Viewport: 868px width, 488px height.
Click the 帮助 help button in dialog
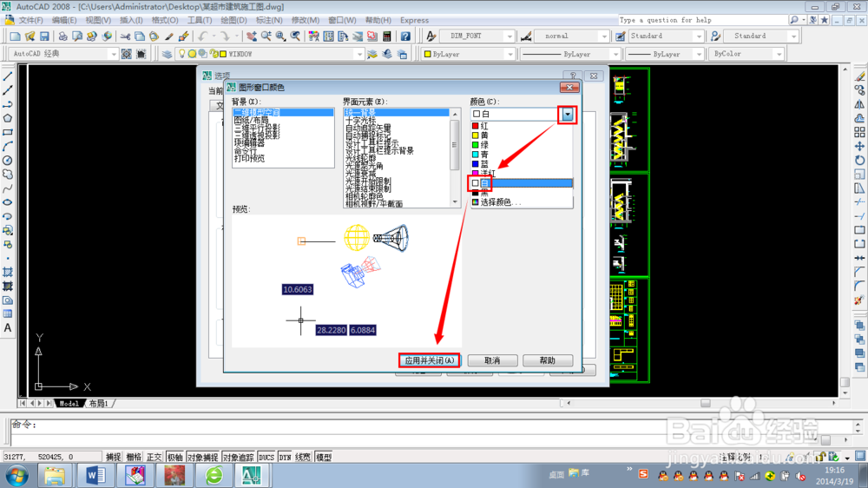[x=548, y=360]
